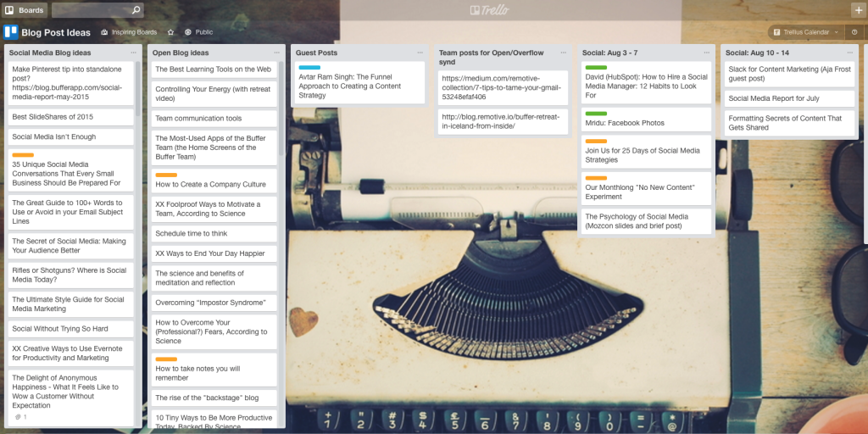
Task: Focus the top search input field
Action: [97, 10]
